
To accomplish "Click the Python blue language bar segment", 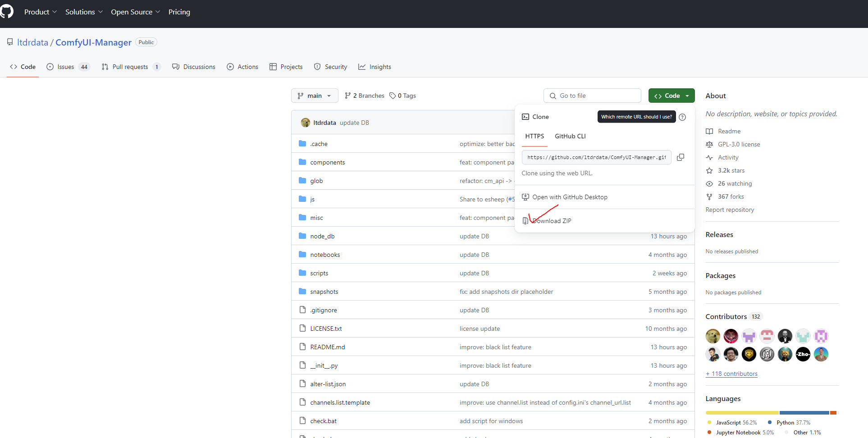I will pos(804,413).
